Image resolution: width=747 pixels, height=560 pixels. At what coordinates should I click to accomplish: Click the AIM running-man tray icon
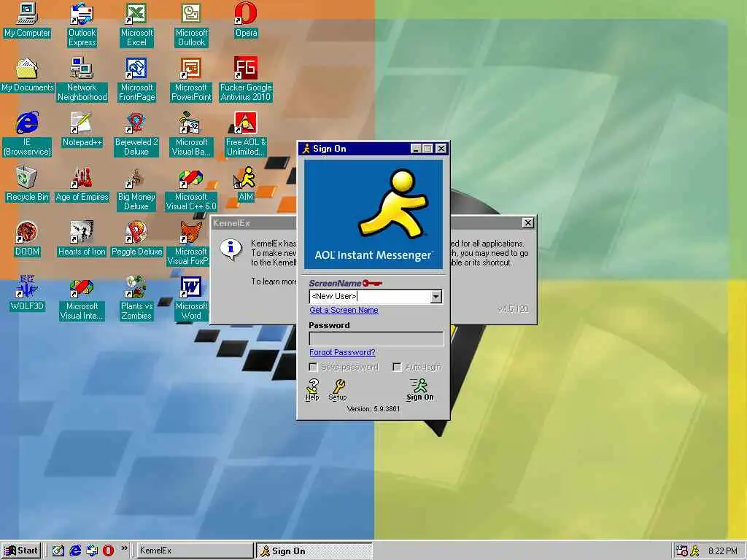[695, 551]
